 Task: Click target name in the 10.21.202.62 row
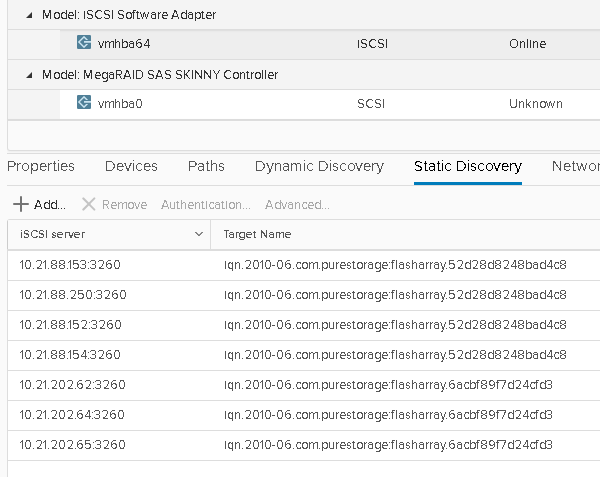(388, 384)
